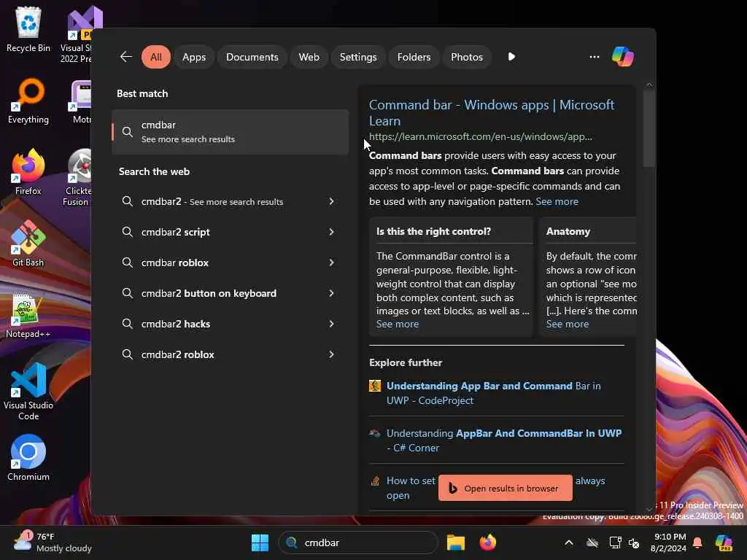Click See more in the Anatomy card
Image resolution: width=747 pixels, height=560 pixels.
coord(568,324)
